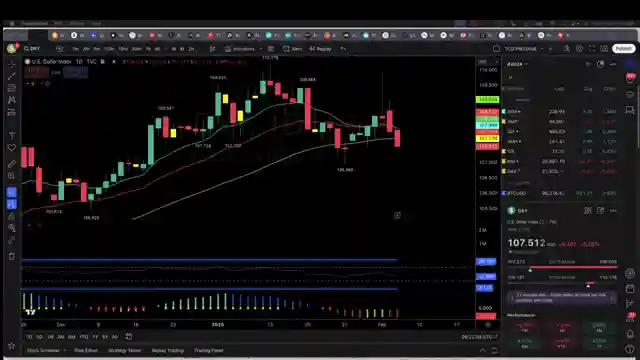This screenshot has height=360, width=640.
Task: Open the Trading Panel tab
Action: point(209,350)
